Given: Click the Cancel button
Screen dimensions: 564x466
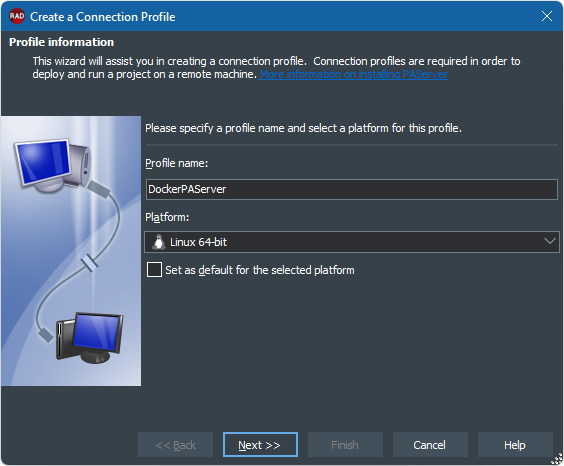Looking at the screenshot, I should pyautogui.click(x=430, y=445).
